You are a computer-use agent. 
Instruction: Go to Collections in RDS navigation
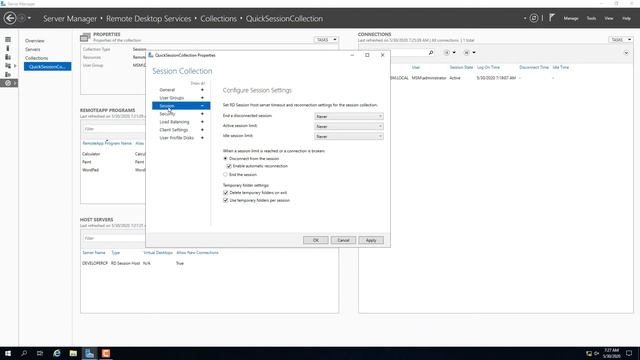pyautogui.click(x=36, y=58)
